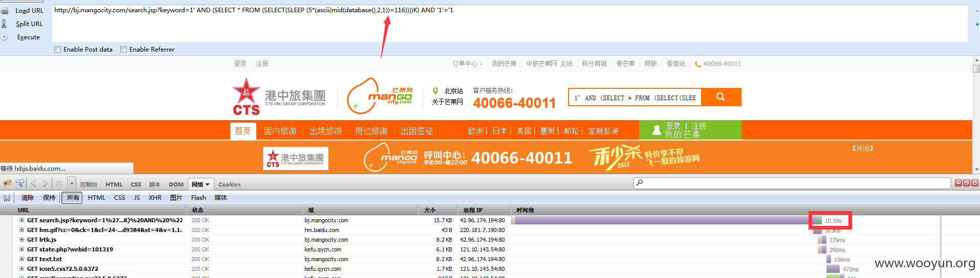Click 登录 link at page top

click(240, 64)
